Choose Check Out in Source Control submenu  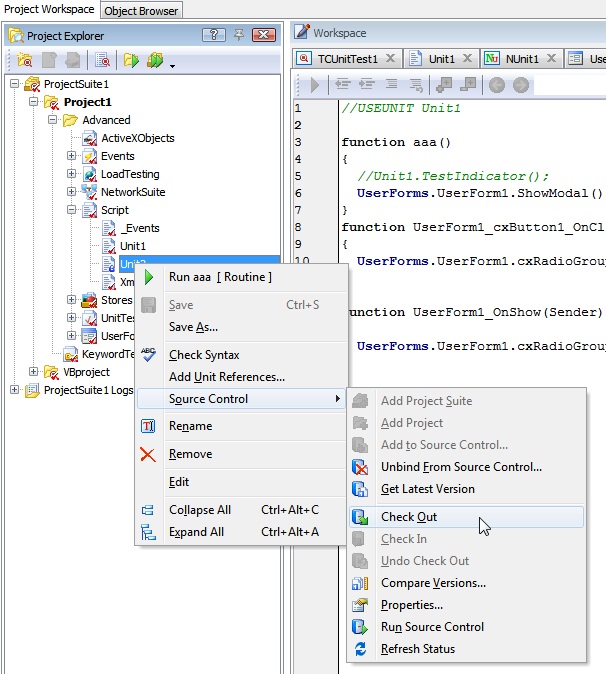tap(408, 517)
